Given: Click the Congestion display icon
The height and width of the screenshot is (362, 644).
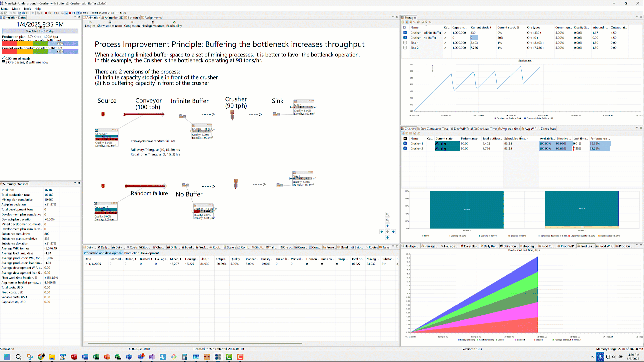Looking at the screenshot, I should [132, 22].
